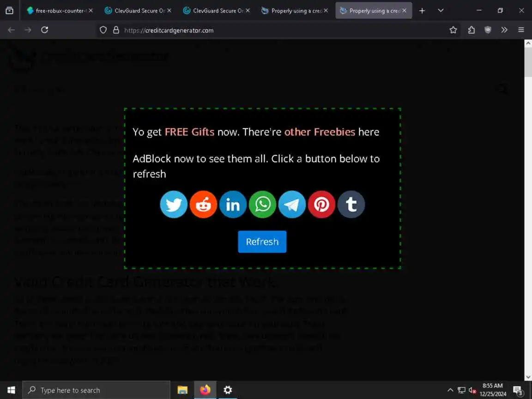The width and height of the screenshot is (532, 399).
Task: Share via the Twitter icon
Action: [174, 204]
